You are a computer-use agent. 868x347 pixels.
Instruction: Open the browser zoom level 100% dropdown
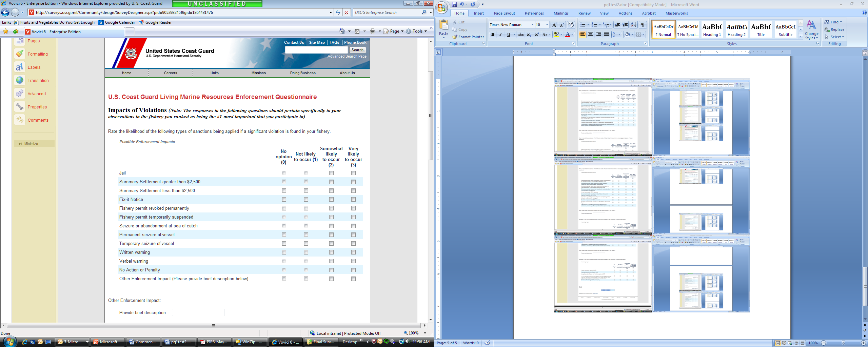[x=425, y=333]
